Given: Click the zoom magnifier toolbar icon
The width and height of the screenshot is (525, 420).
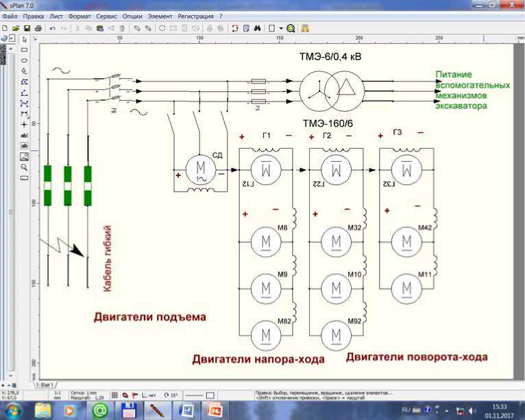Looking at the screenshot, I should click(291, 29).
